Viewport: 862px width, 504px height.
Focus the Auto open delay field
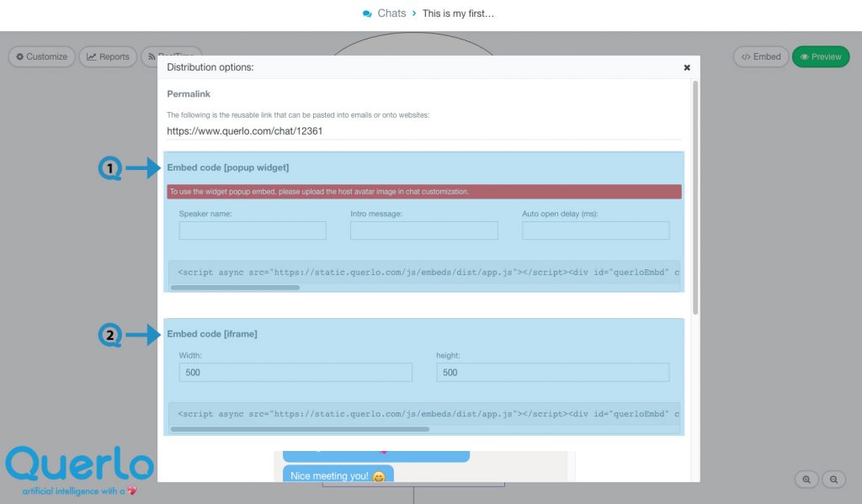pos(595,231)
